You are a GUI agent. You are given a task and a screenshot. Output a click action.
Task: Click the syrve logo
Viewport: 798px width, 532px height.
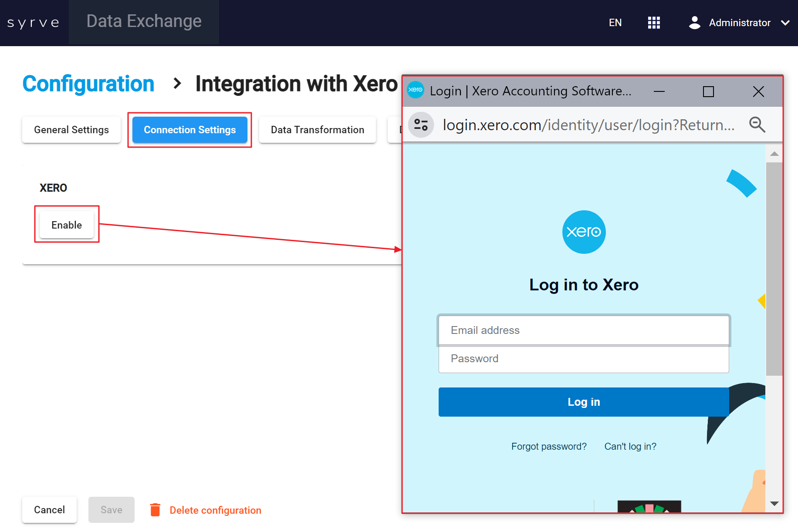[34, 23]
